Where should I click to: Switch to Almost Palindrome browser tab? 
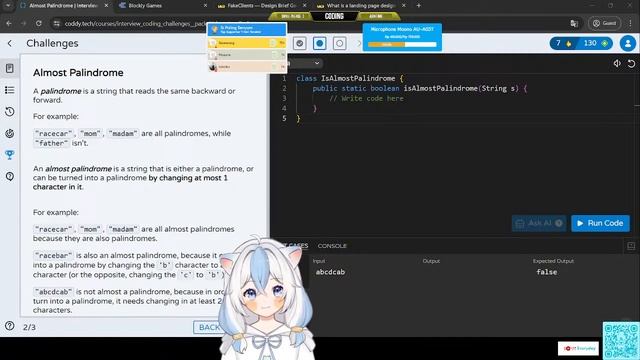[63, 6]
